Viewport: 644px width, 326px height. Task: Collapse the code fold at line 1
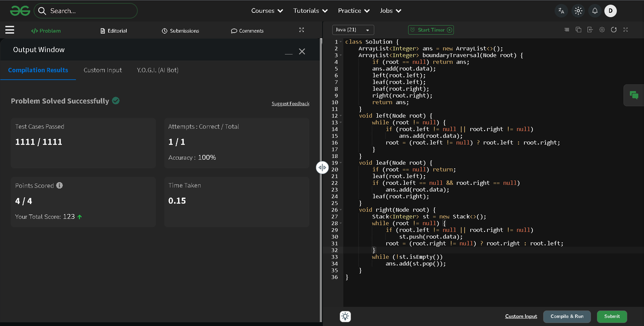(x=341, y=42)
